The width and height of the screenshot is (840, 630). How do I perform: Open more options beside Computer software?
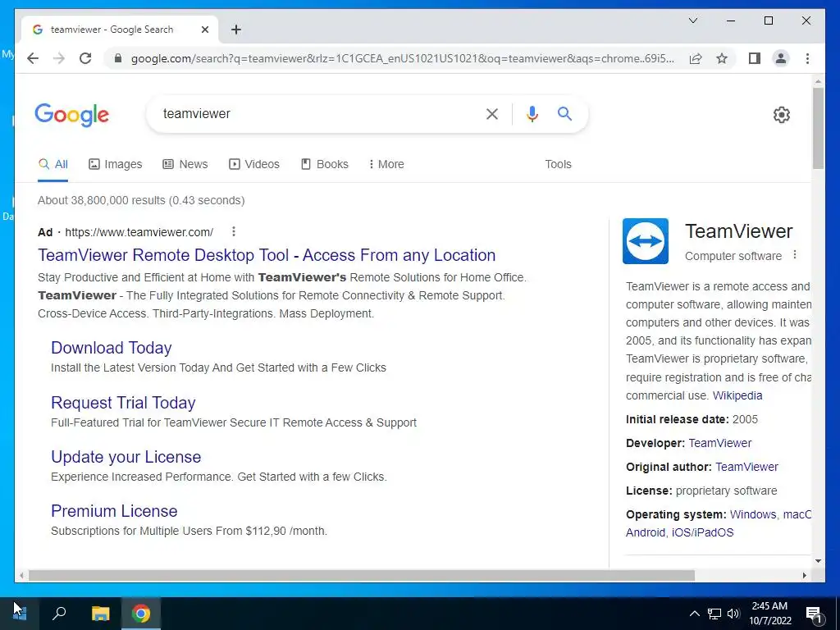[795, 255]
